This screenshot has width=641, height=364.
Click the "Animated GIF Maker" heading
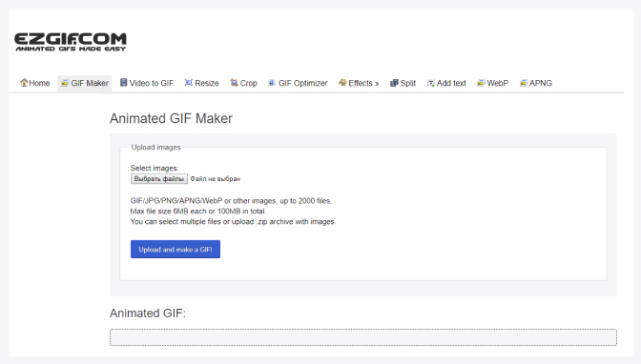pos(171,118)
